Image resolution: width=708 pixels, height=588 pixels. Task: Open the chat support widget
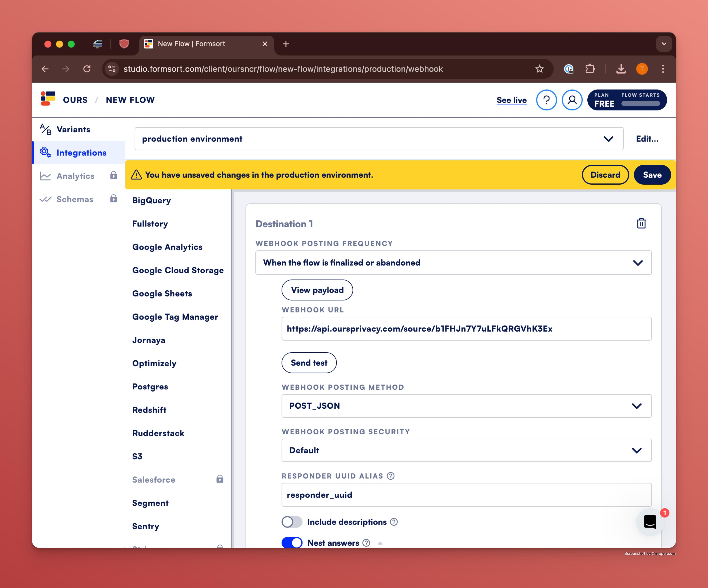(650, 522)
